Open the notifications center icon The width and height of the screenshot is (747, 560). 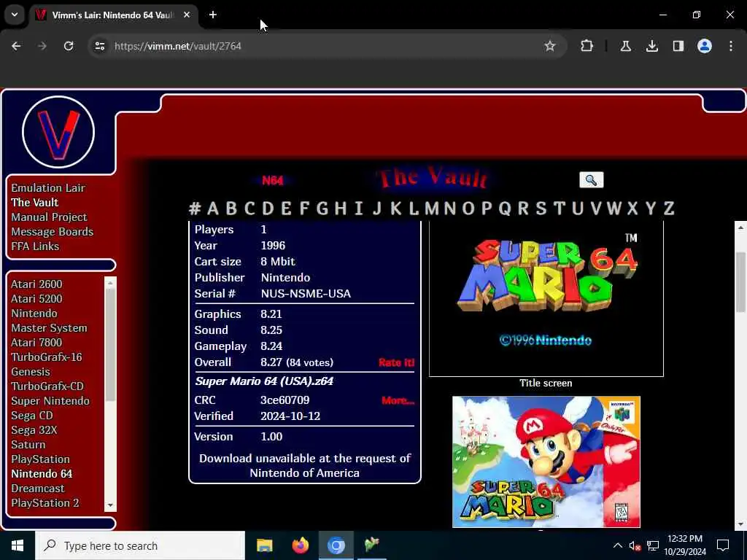pos(723,545)
